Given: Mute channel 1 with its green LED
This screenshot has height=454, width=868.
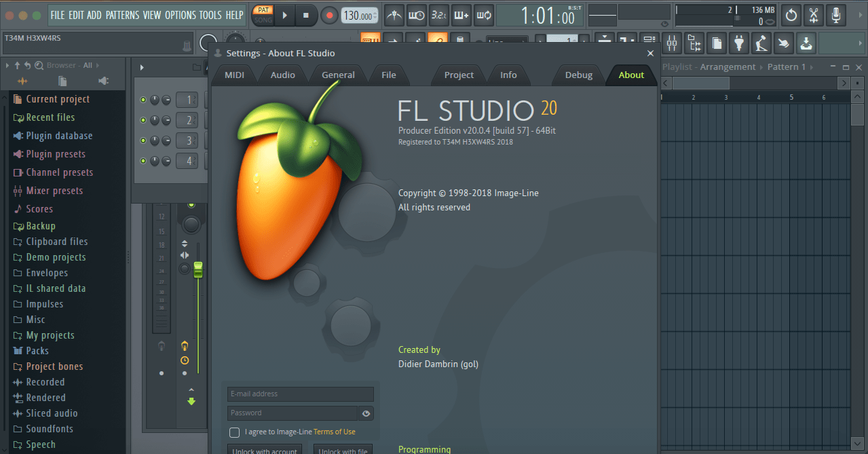Looking at the screenshot, I should pyautogui.click(x=143, y=100).
